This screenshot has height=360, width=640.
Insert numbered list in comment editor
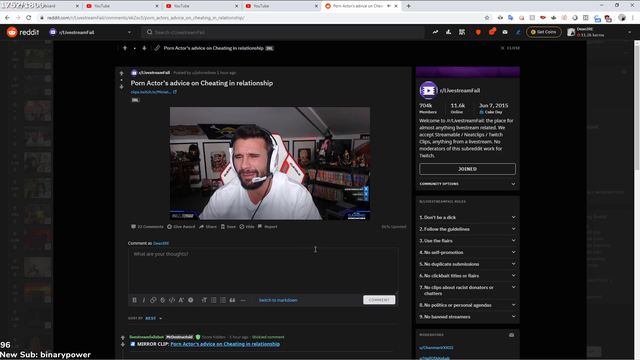tap(223, 300)
